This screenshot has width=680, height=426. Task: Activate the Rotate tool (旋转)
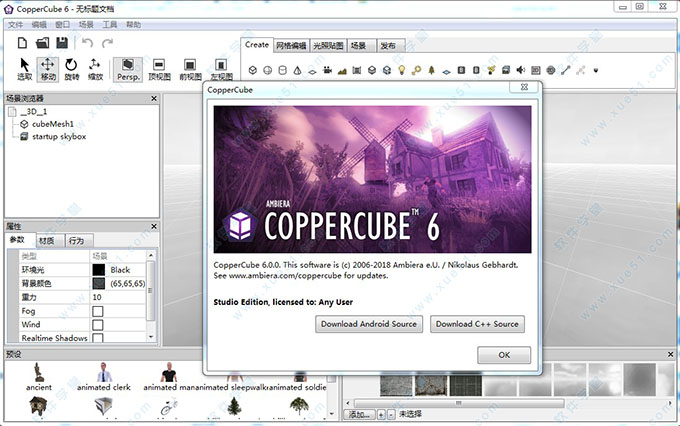(x=72, y=69)
